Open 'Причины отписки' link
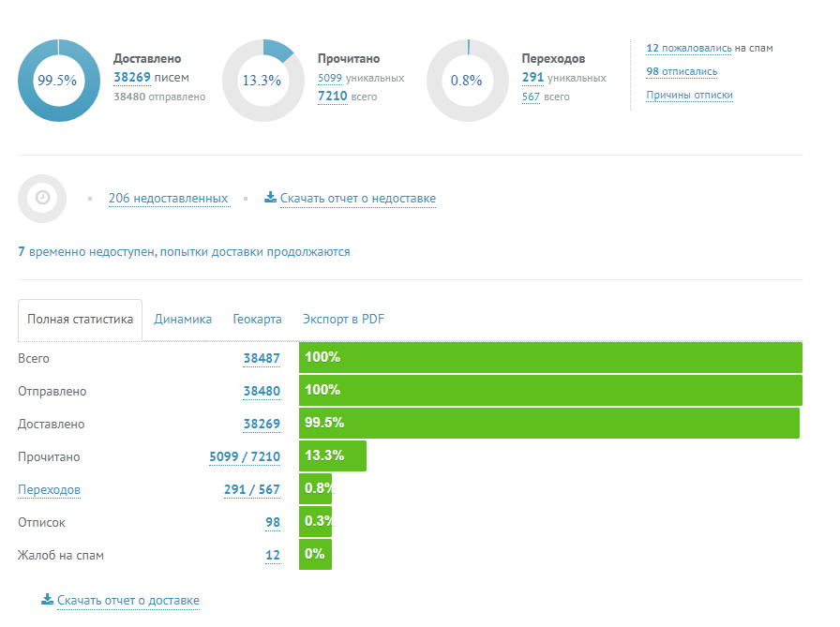 click(689, 96)
